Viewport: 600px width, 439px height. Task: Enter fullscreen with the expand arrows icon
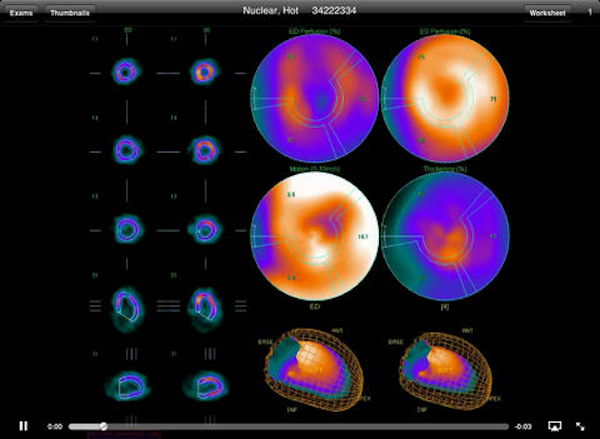580,426
